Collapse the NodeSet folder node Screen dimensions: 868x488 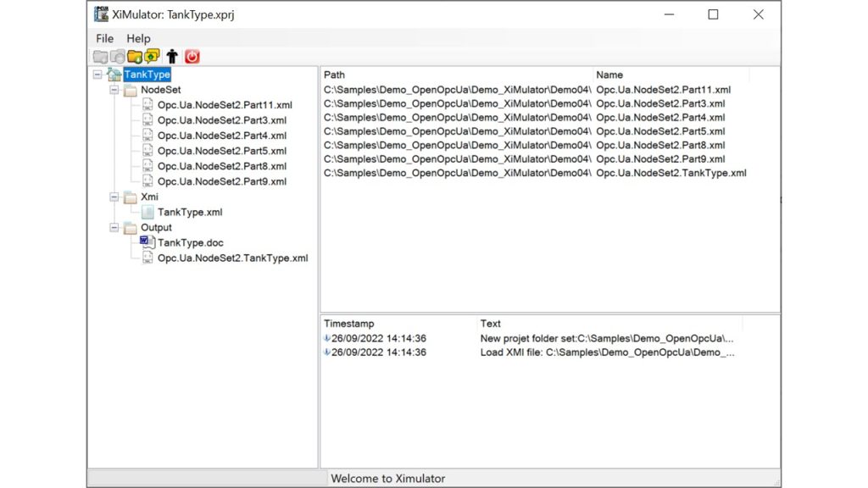[x=114, y=90]
